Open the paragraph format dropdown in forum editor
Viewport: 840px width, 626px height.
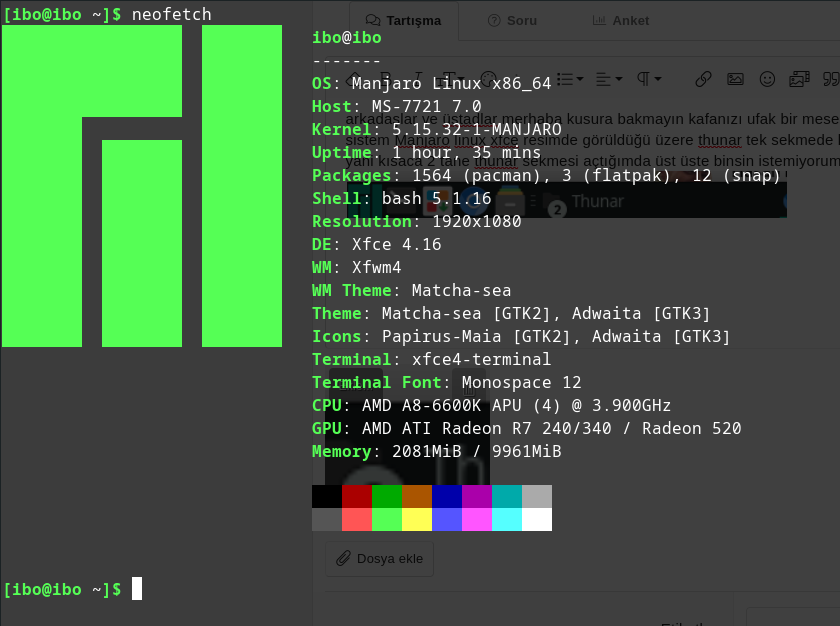(649, 79)
